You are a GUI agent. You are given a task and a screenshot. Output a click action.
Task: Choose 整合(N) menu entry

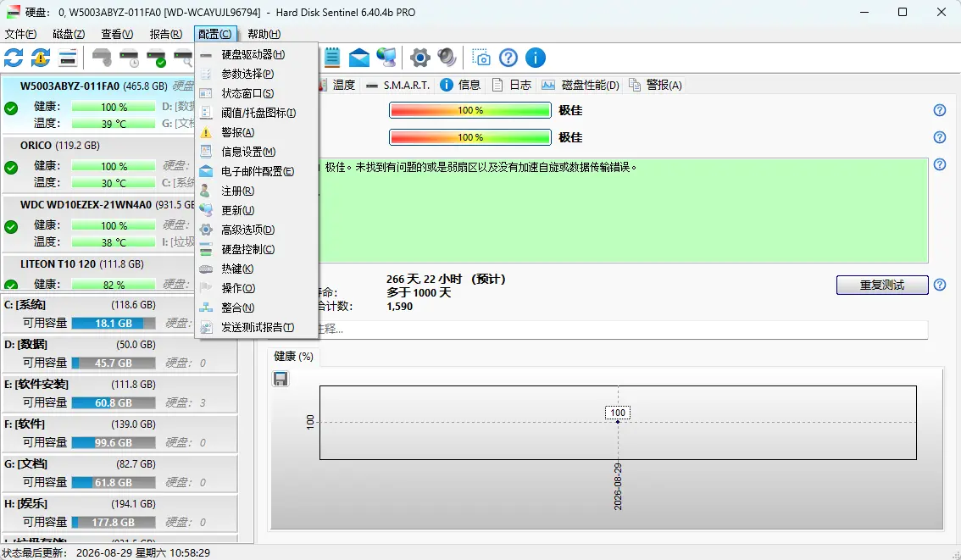[x=257, y=308]
